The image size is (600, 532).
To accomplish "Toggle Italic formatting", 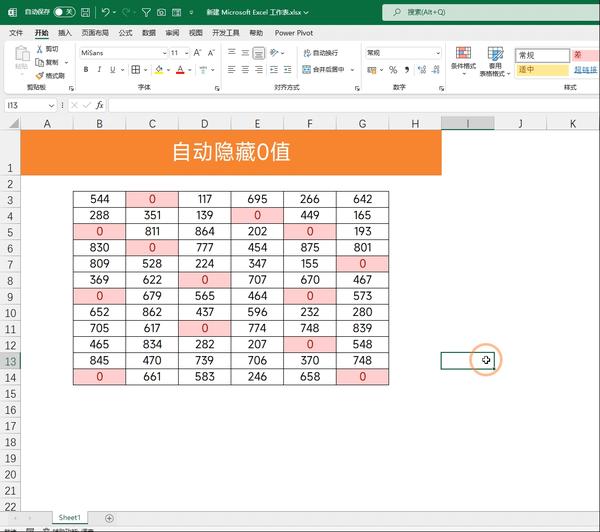I will coord(99,70).
